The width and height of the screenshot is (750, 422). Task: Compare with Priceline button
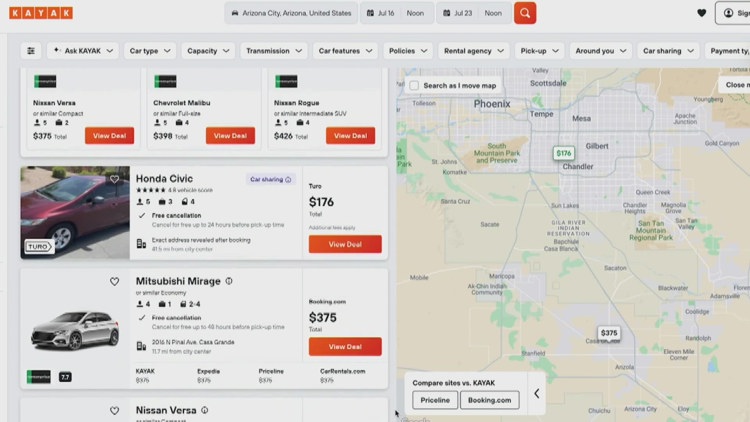[435, 400]
